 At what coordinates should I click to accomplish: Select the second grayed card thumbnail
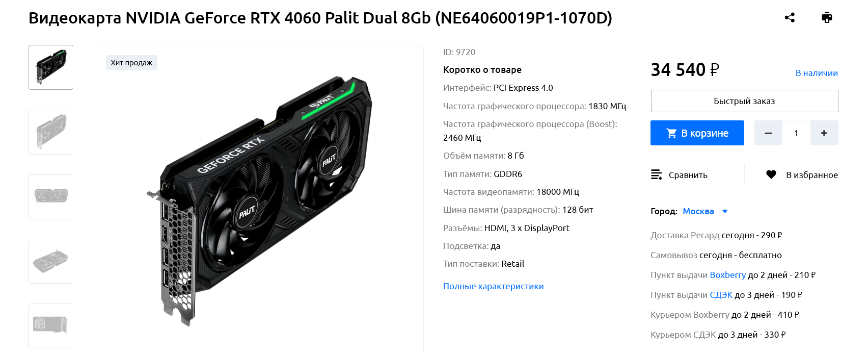(x=51, y=132)
